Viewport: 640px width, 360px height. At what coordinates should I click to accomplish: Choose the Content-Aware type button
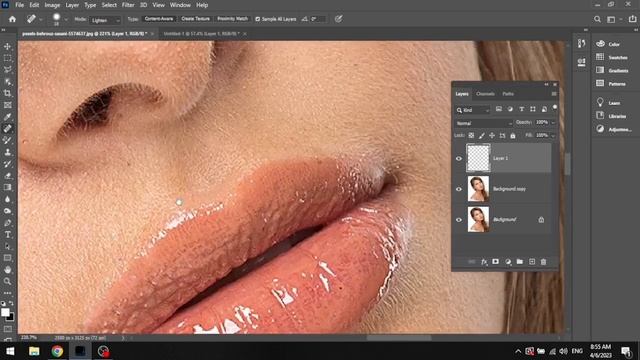[x=159, y=19]
